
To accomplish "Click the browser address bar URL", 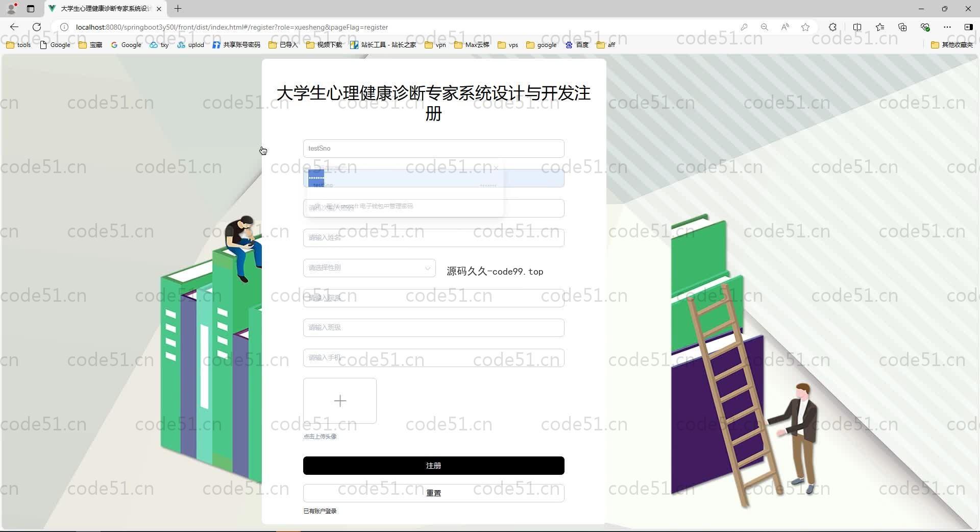I will pyautogui.click(x=232, y=27).
